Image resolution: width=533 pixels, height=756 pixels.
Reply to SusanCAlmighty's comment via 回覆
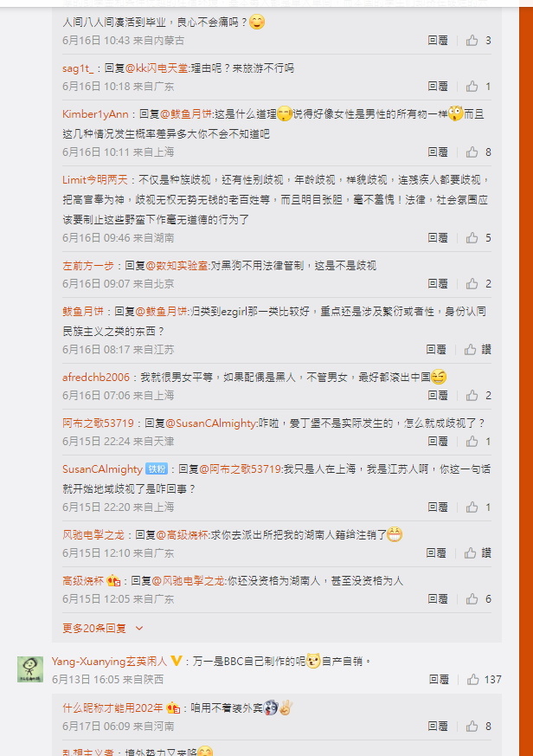coord(438,507)
